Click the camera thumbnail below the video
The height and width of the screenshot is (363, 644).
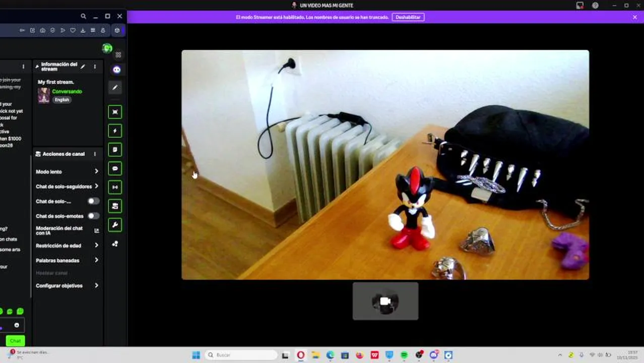point(385,301)
